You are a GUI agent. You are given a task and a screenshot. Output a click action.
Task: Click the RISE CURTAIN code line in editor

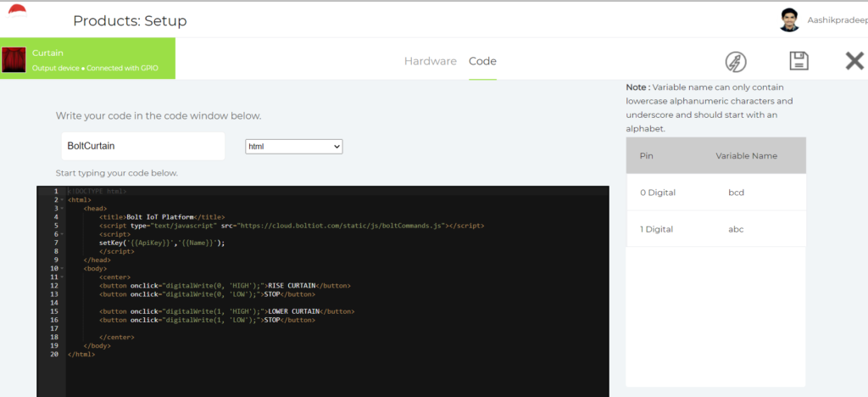(x=225, y=286)
